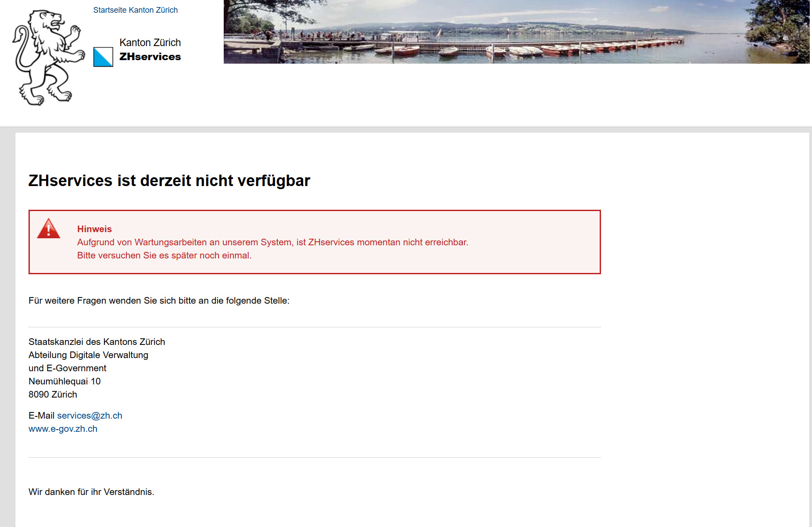
Task: Click the ZHservices header title
Action: (x=150, y=57)
